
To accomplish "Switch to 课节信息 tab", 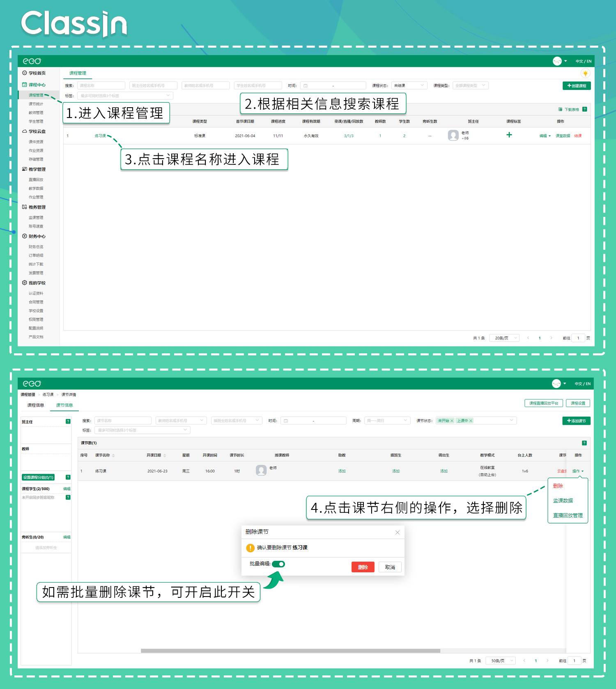I will point(64,405).
